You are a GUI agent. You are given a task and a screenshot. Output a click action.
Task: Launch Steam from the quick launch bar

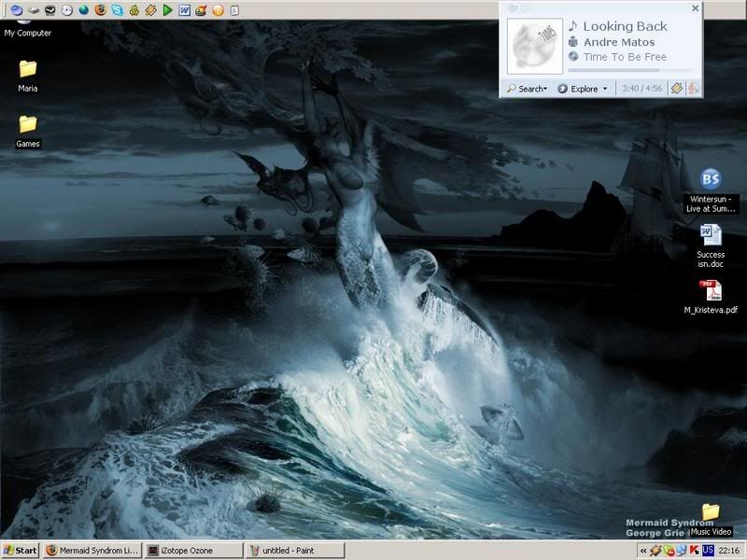(x=50, y=10)
